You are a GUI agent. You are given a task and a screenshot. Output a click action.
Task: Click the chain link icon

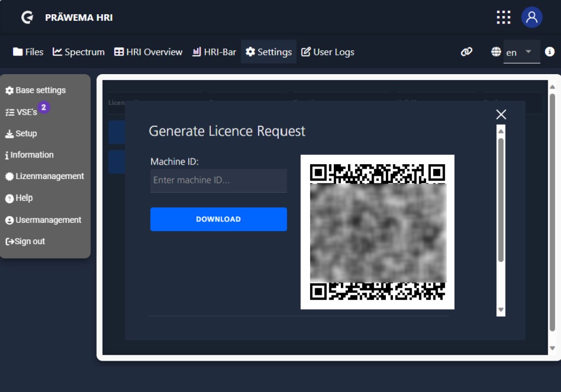[x=467, y=52]
